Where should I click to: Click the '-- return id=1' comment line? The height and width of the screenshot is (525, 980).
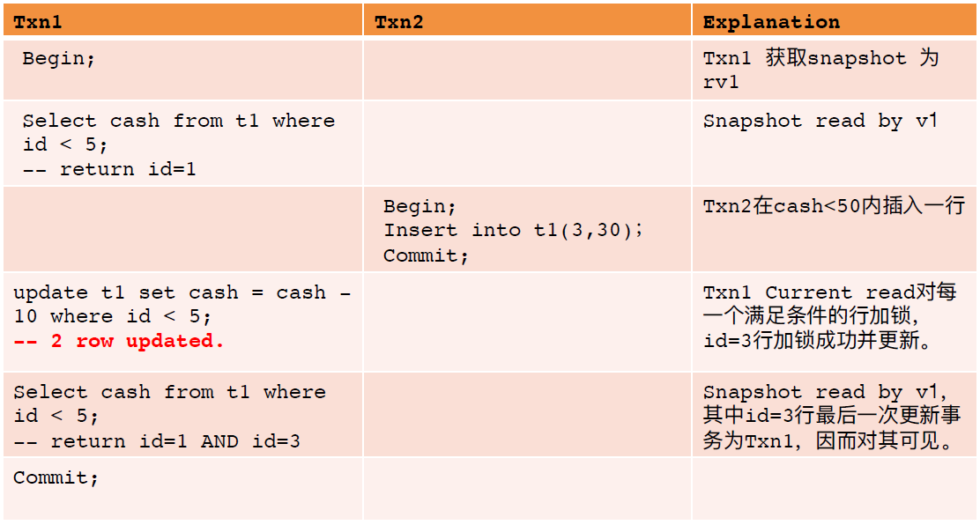tap(108, 169)
